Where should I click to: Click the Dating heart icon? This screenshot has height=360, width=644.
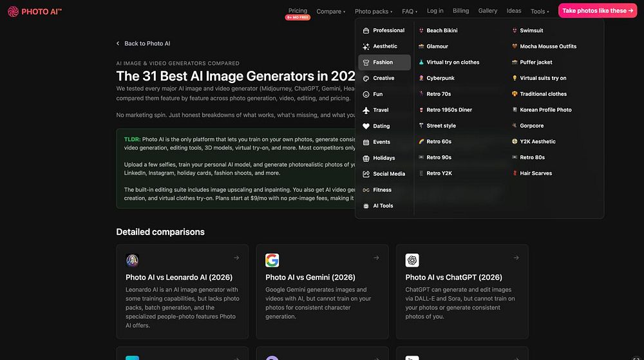click(x=366, y=126)
